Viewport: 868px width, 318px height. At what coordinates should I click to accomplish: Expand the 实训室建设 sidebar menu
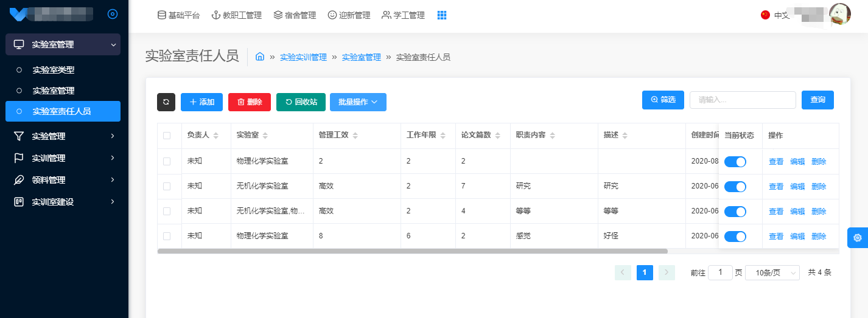63,202
